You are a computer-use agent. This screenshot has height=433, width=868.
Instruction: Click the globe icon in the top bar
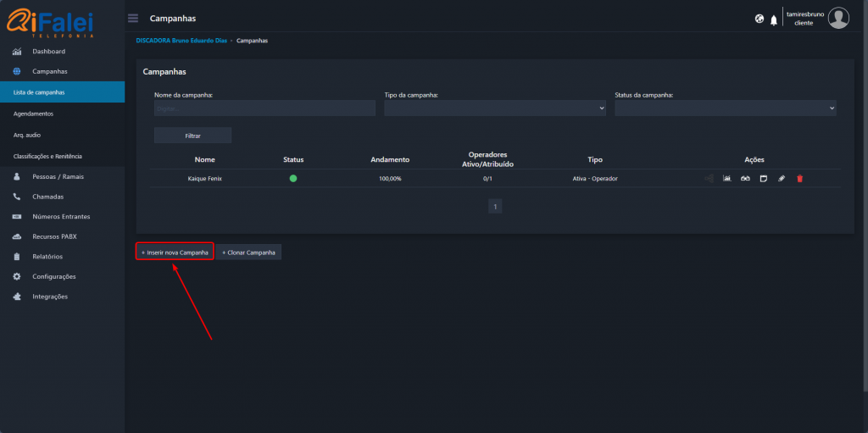pyautogui.click(x=759, y=19)
